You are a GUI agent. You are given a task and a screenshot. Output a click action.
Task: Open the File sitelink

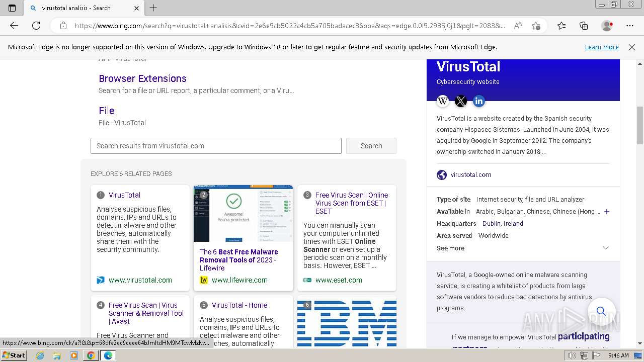107,111
